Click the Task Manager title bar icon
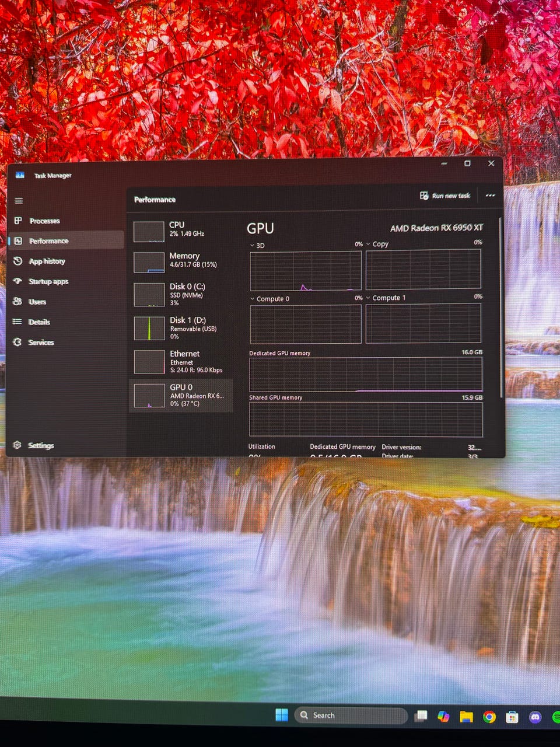This screenshot has width=560, height=747. (20, 175)
